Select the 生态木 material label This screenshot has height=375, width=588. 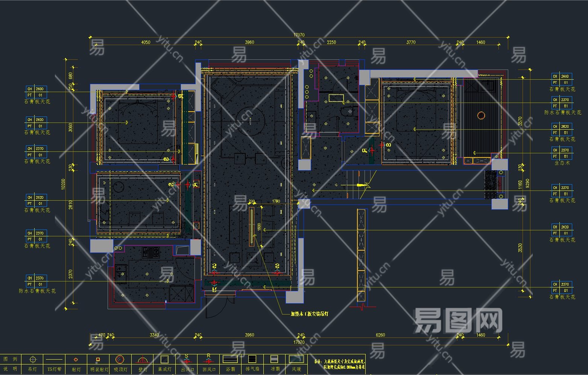[562, 163]
